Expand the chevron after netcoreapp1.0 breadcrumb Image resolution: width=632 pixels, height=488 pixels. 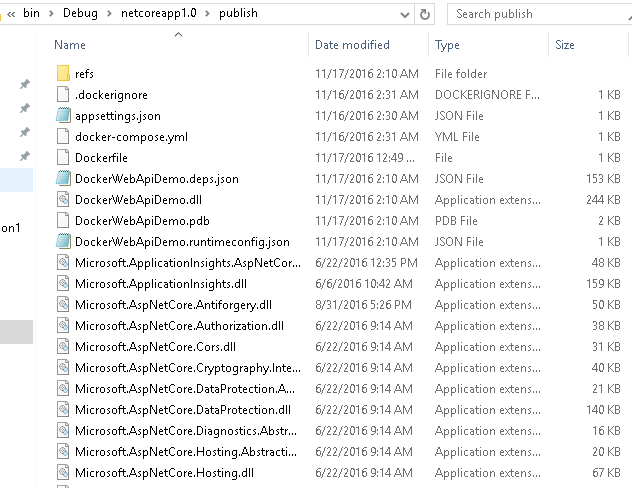tap(207, 14)
